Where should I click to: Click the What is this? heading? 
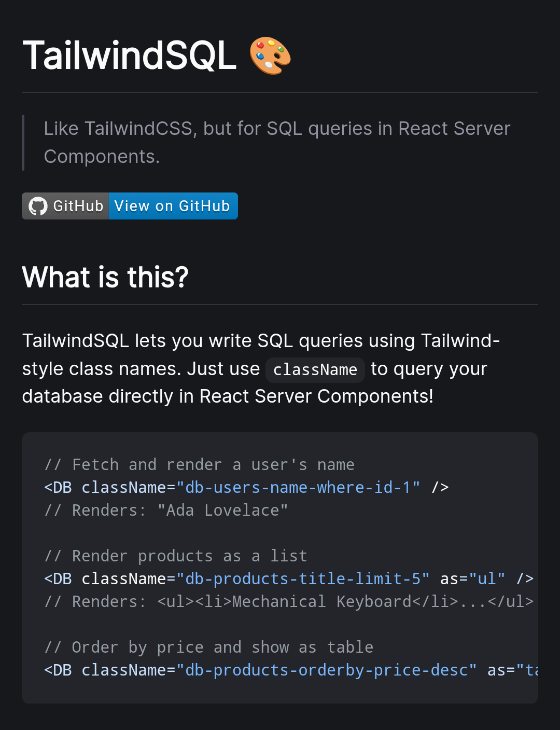point(105,278)
